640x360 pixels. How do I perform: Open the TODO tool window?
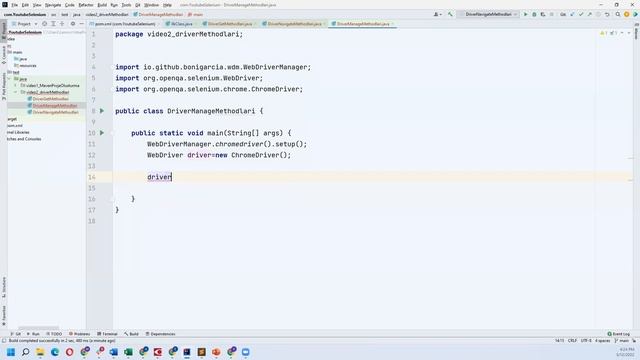[54, 334]
